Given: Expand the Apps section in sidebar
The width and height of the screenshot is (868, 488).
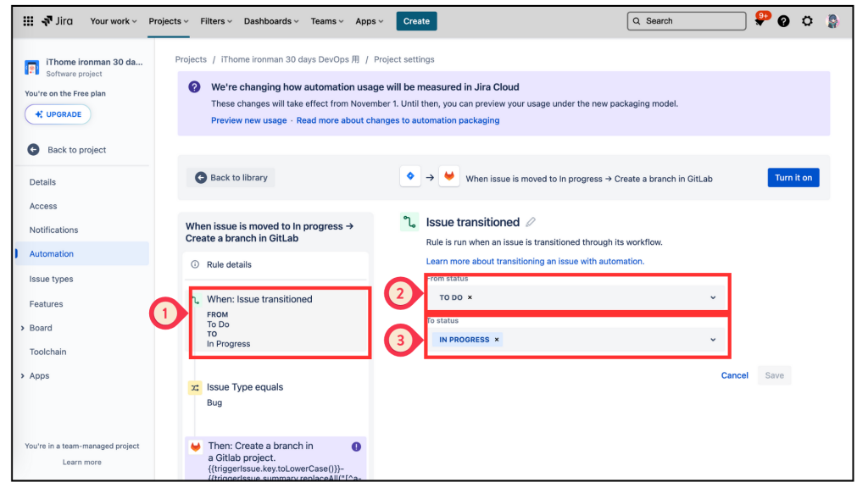Looking at the screenshot, I should point(23,375).
